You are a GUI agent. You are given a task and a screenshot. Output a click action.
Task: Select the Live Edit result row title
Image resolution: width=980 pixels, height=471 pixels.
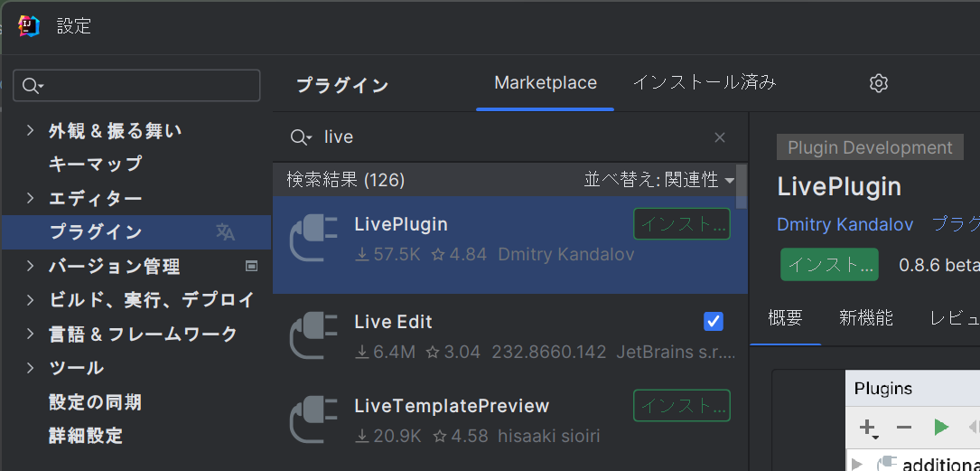click(393, 322)
